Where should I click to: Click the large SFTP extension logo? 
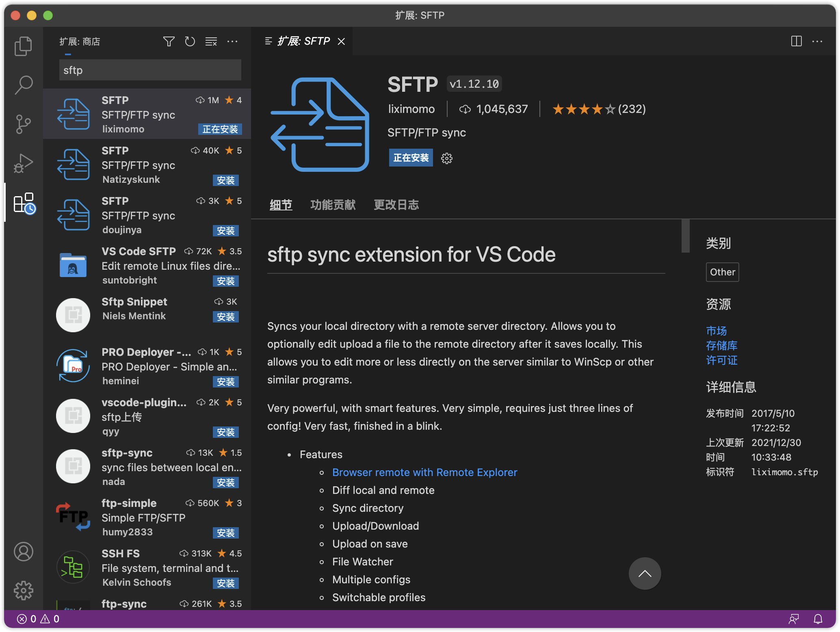320,124
